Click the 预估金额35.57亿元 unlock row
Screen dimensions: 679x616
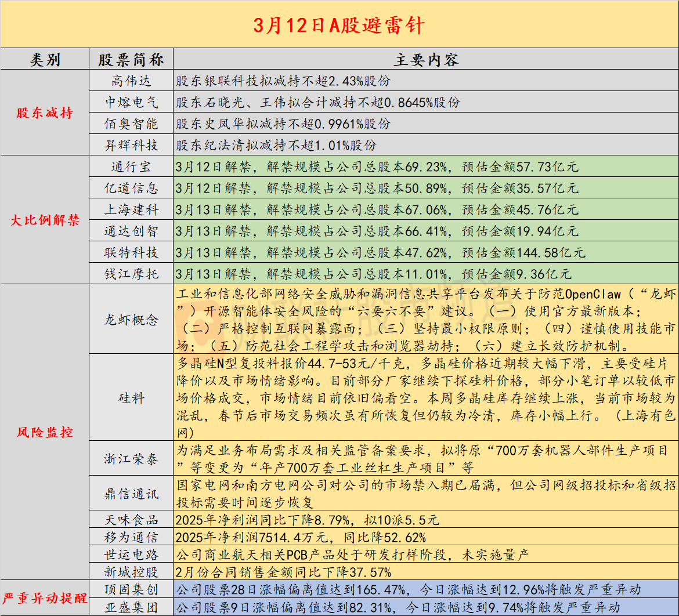point(426,188)
